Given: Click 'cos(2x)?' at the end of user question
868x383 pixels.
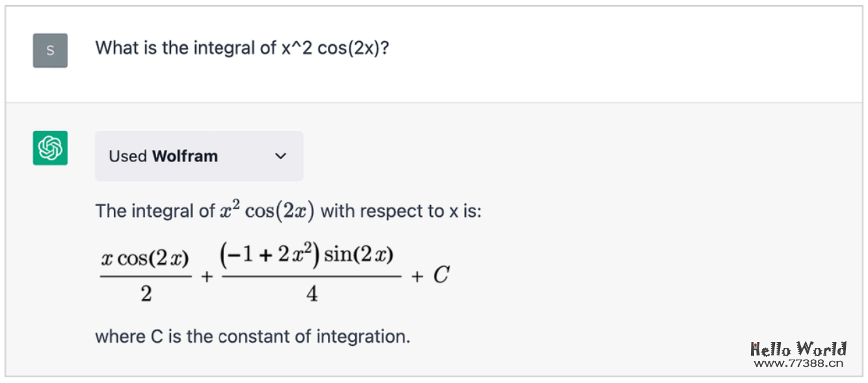Looking at the screenshot, I should pyautogui.click(x=353, y=48).
